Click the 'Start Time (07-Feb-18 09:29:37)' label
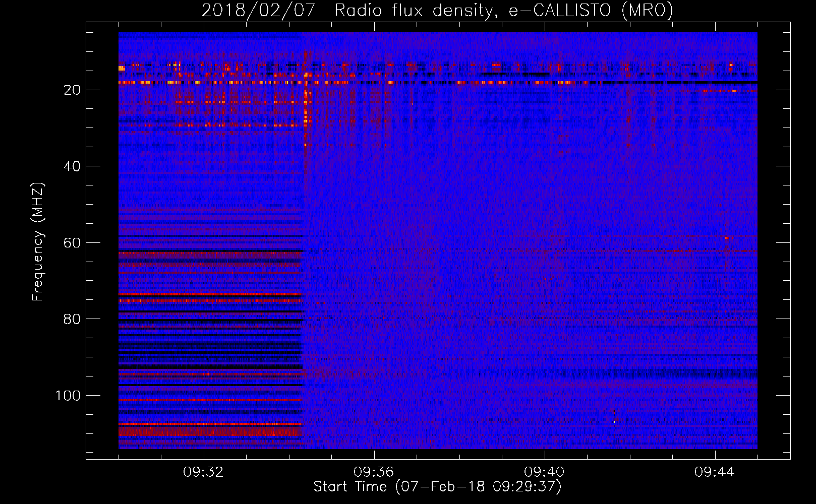 click(437, 487)
